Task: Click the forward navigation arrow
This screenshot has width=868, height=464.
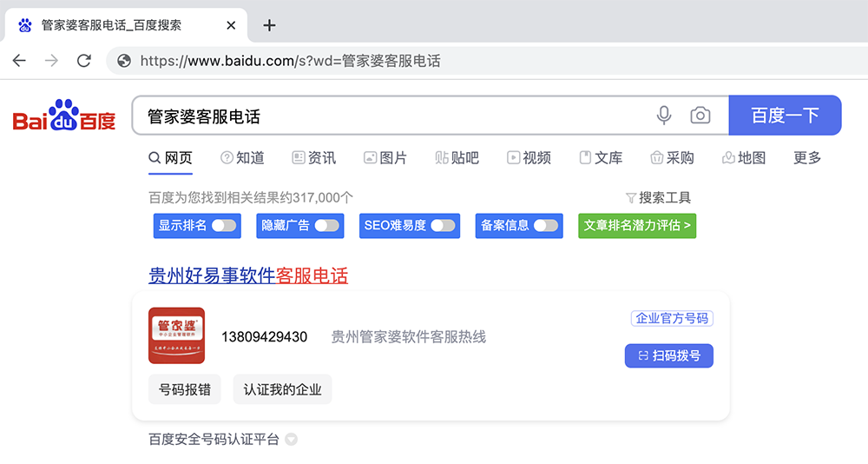Action: (51, 61)
